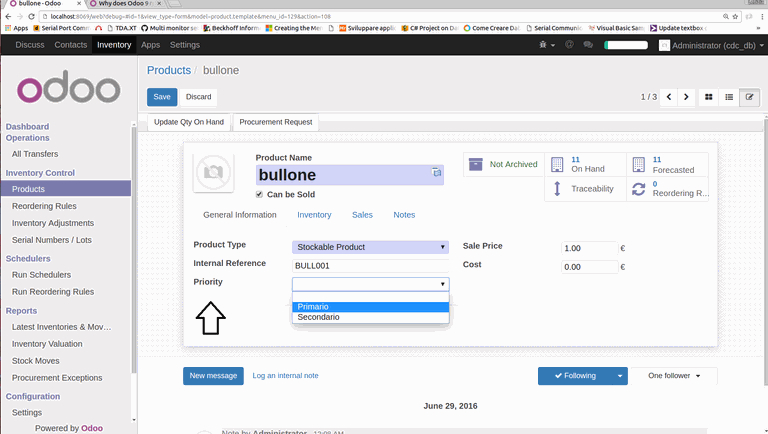Click the Cost field
Image resolution: width=768 pixels, height=434 pixels.
pos(589,267)
